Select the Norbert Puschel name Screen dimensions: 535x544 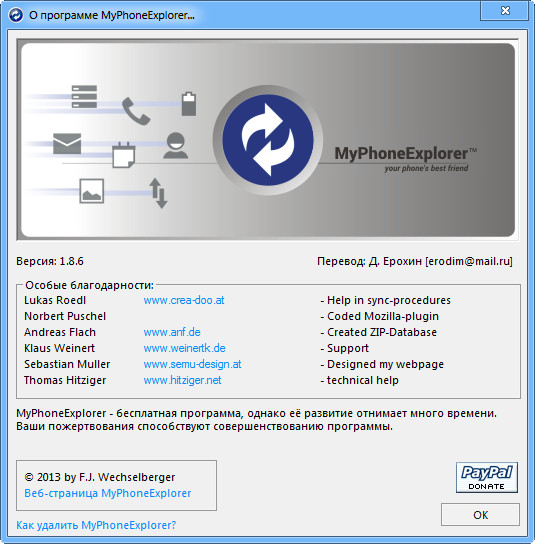65,316
